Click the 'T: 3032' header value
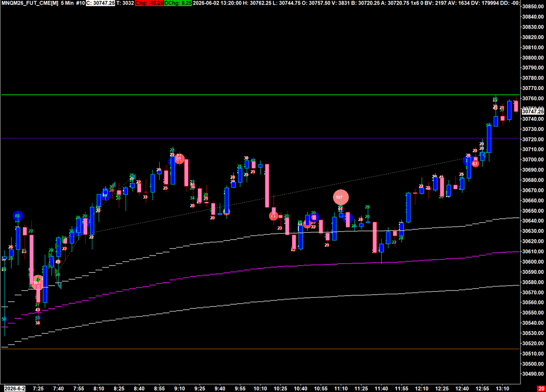The width and height of the screenshot is (546, 392). pos(125,3)
